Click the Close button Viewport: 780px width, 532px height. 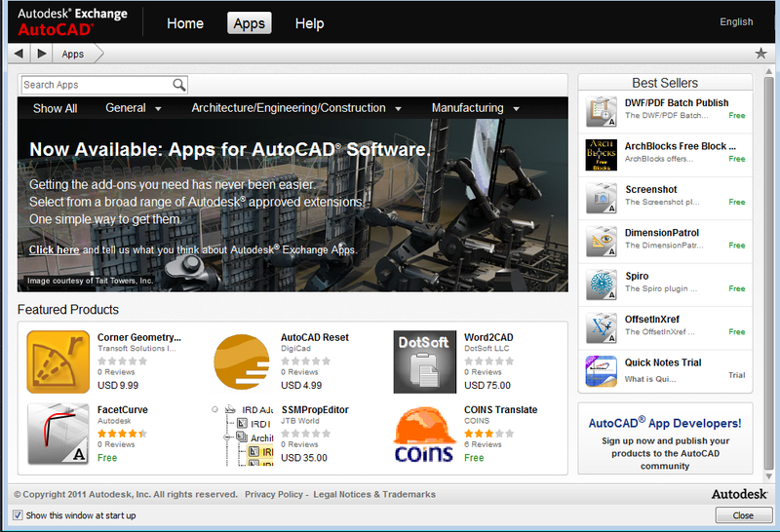click(x=743, y=515)
